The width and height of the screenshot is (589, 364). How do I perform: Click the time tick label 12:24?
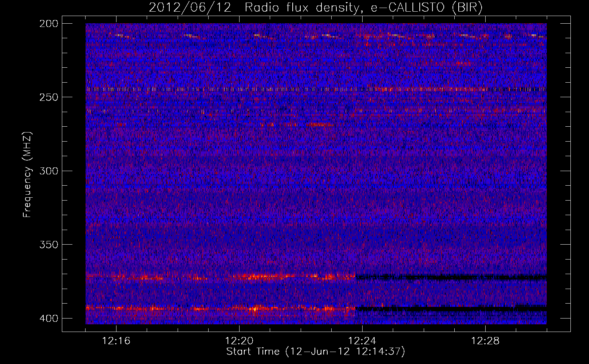(362, 341)
